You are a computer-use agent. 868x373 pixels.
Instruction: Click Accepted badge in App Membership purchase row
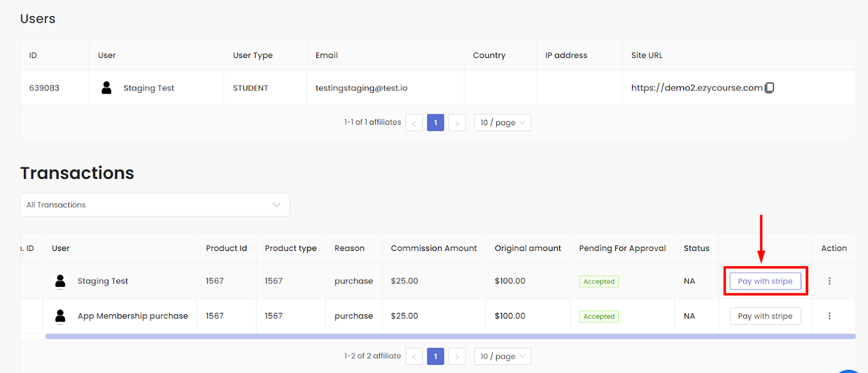(599, 317)
